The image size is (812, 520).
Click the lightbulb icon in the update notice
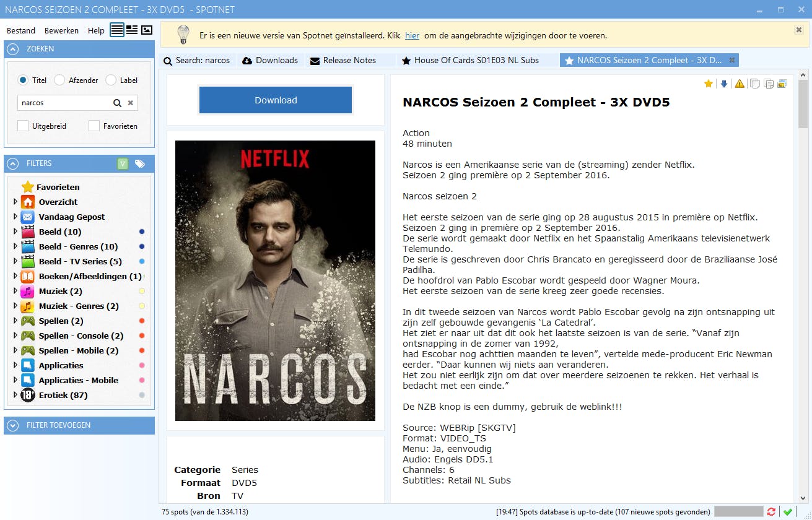click(183, 35)
